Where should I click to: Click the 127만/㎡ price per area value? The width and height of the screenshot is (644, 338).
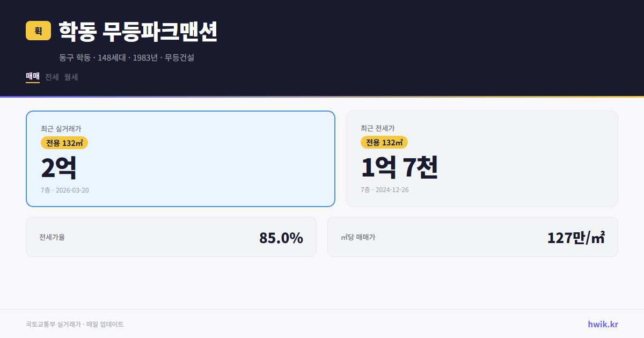(576, 237)
